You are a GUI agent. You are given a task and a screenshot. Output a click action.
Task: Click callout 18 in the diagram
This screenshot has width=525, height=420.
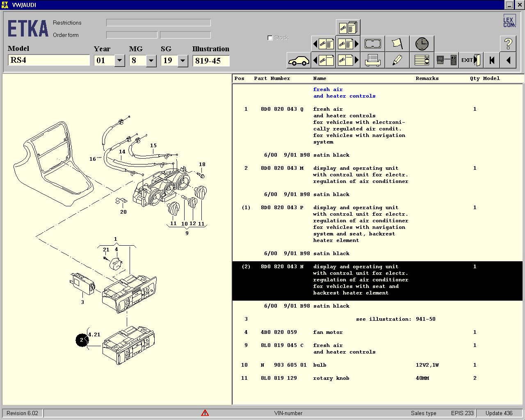(202, 164)
